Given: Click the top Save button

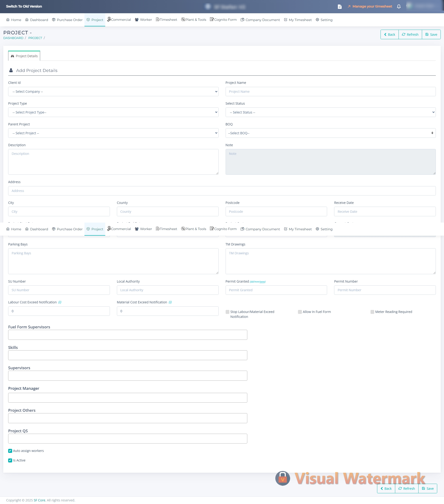Looking at the screenshot, I should pos(431,35).
